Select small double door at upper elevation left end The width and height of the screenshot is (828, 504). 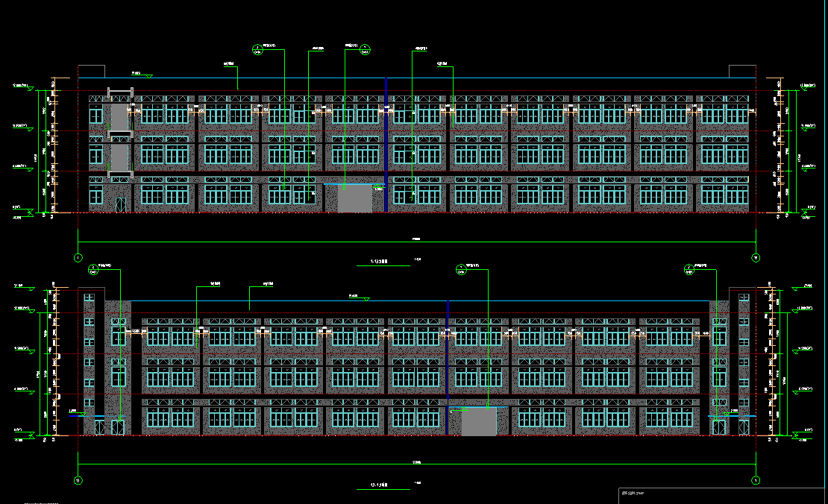pyautogui.click(x=120, y=204)
